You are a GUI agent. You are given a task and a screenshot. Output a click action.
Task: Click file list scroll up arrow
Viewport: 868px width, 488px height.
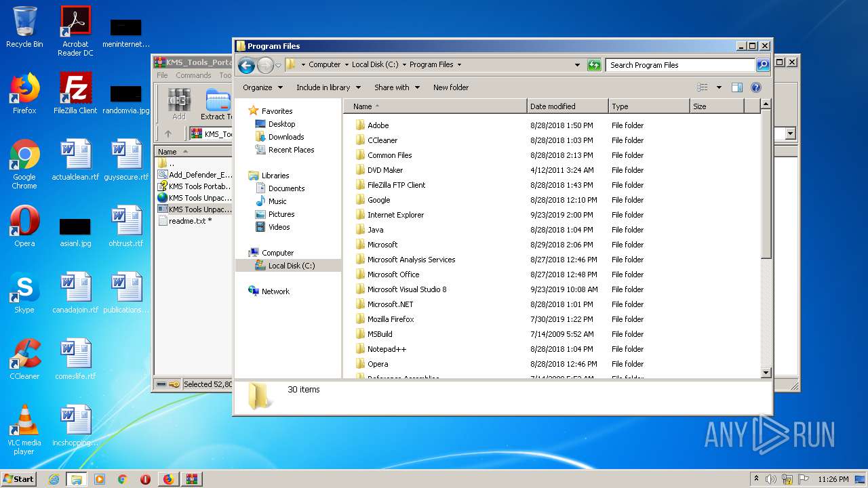tap(766, 104)
